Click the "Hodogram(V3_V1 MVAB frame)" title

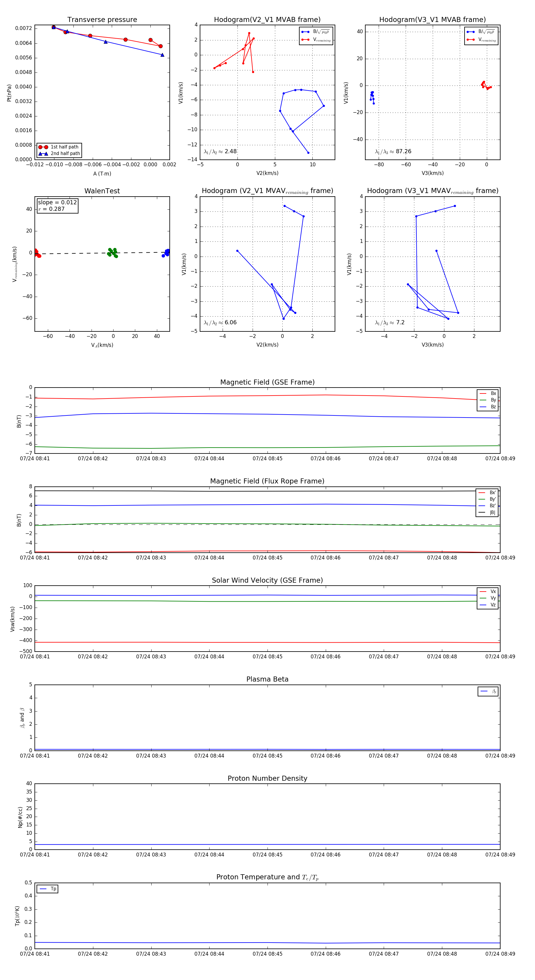tap(432, 20)
